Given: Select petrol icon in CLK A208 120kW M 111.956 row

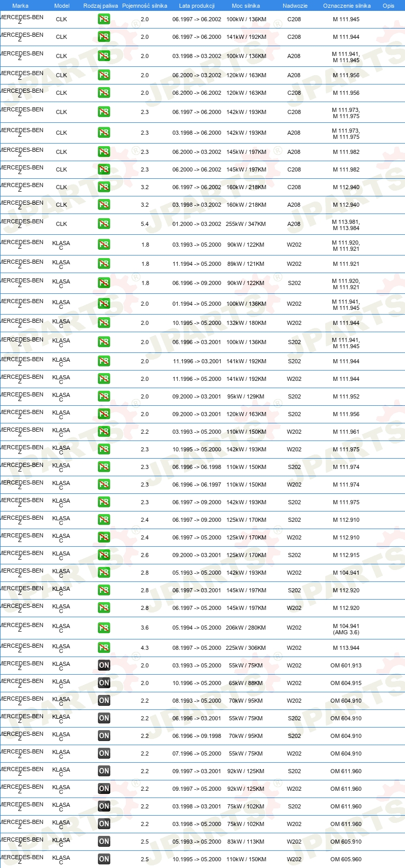Looking at the screenshot, I should click(104, 76).
